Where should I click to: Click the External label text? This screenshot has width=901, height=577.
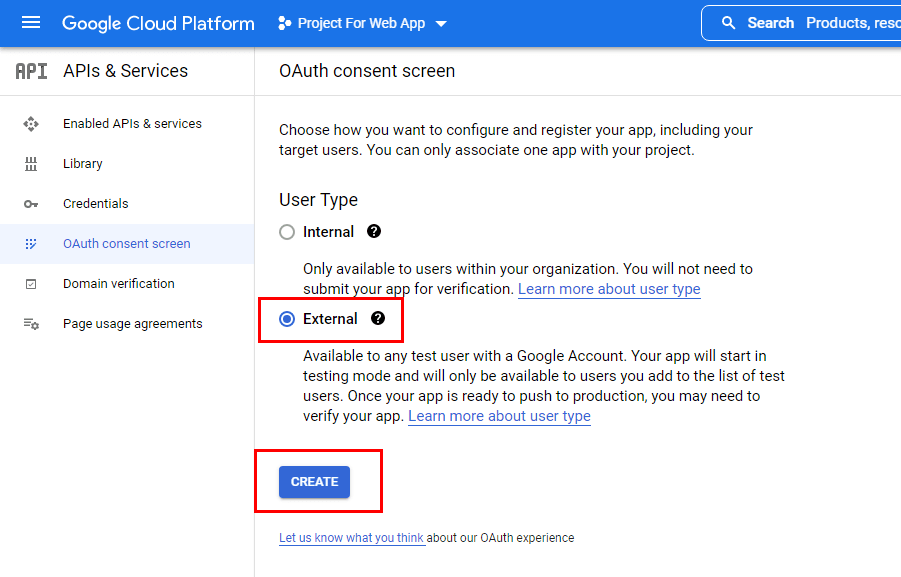330,319
